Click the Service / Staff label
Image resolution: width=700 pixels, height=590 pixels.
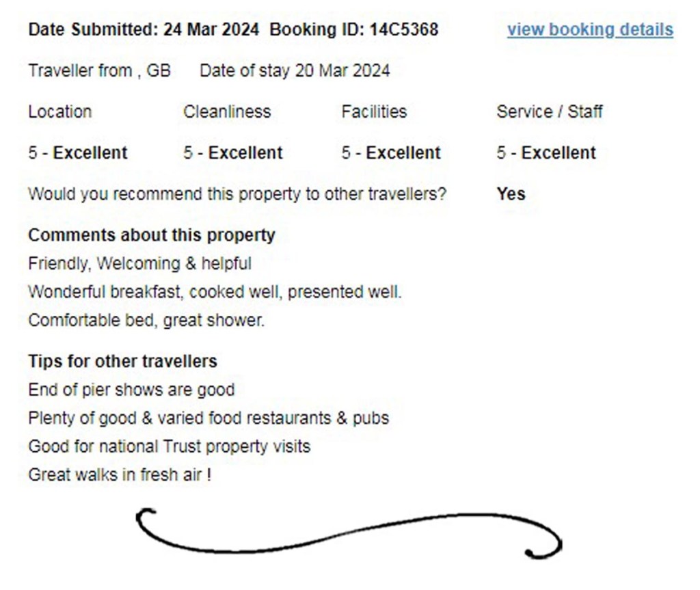[550, 112]
